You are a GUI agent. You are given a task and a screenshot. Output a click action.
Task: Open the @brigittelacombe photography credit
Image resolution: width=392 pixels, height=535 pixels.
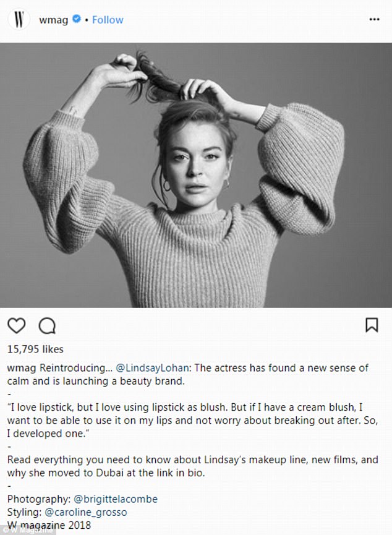(116, 499)
